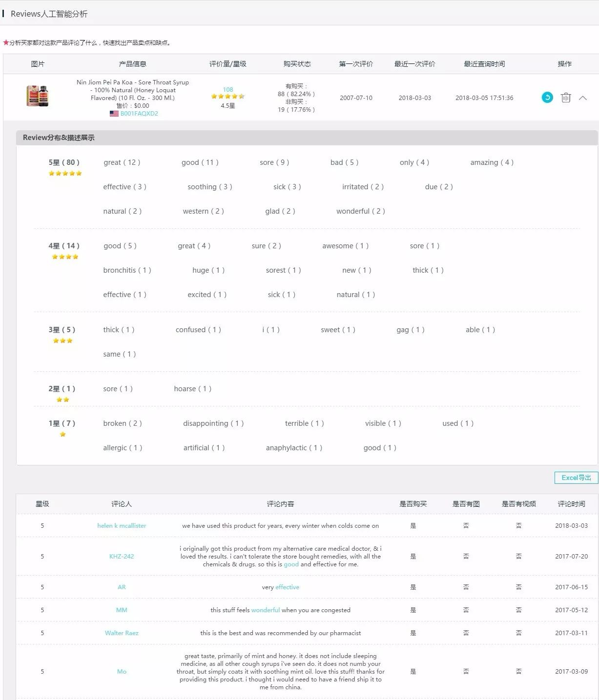Click reviewer KHZ-242's name
Screen dimensions: 599x700
122,556
